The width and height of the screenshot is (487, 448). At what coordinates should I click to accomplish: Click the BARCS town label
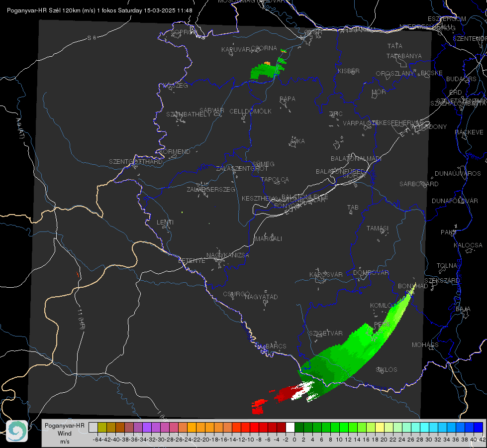point(276,346)
